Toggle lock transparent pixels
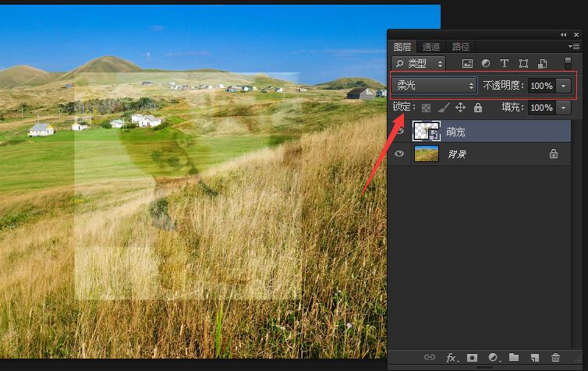 pyautogui.click(x=427, y=108)
